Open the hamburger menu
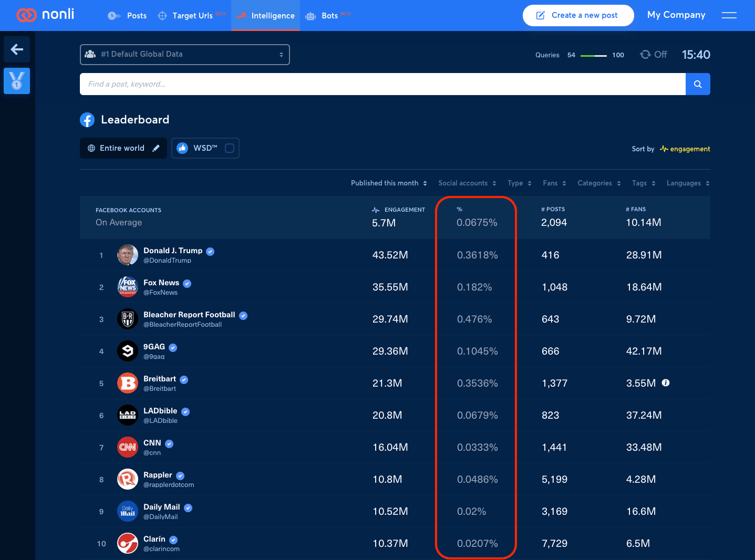 tap(729, 15)
